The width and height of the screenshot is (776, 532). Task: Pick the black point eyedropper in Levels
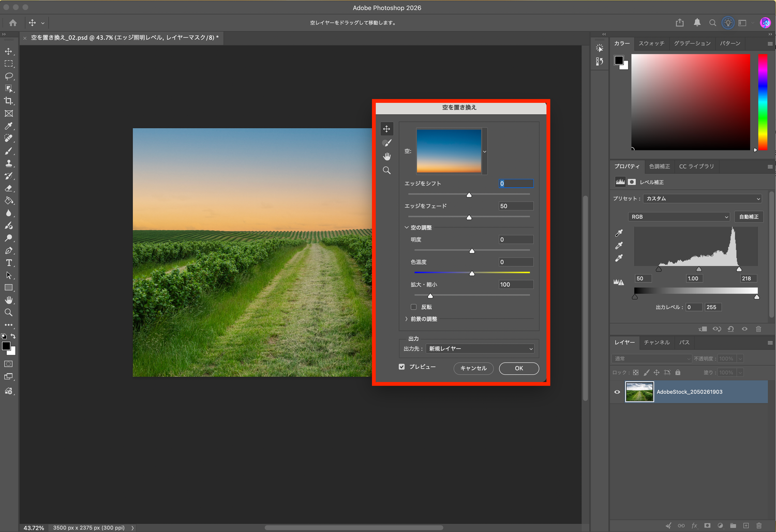[x=619, y=233]
